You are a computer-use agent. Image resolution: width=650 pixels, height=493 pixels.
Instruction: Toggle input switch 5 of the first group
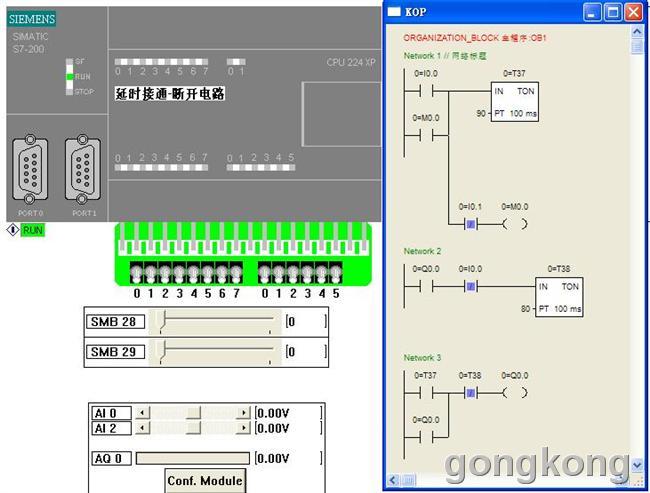point(208,272)
